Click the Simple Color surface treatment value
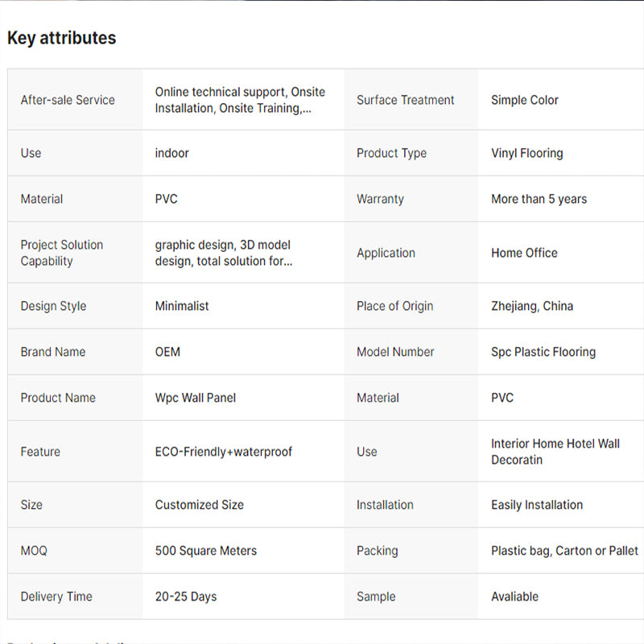 tap(524, 100)
